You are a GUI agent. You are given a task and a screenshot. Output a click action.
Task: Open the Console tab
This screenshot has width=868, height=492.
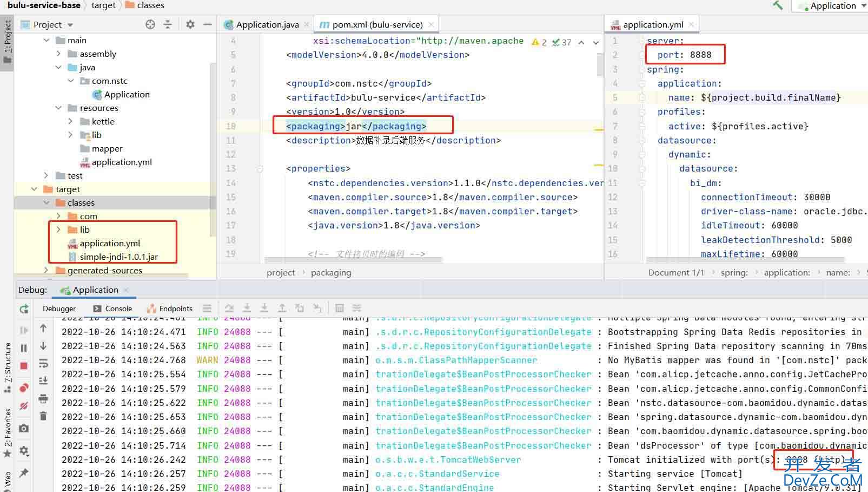click(x=112, y=309)
